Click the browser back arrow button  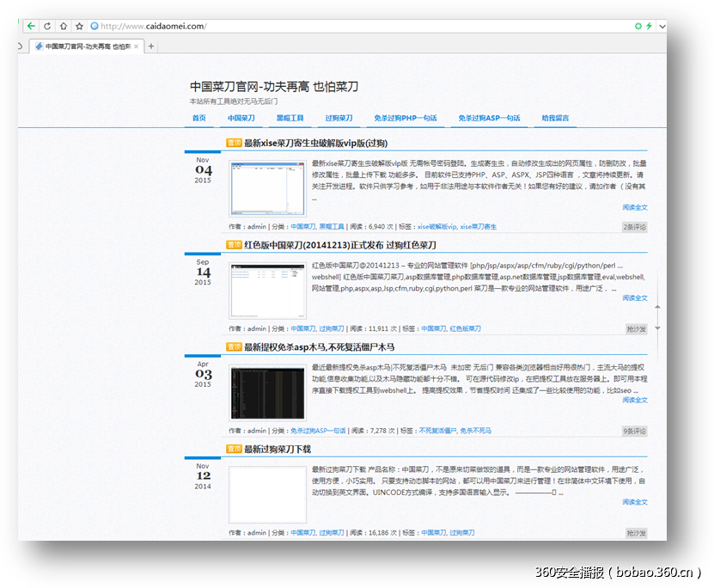tap(32, 26)
